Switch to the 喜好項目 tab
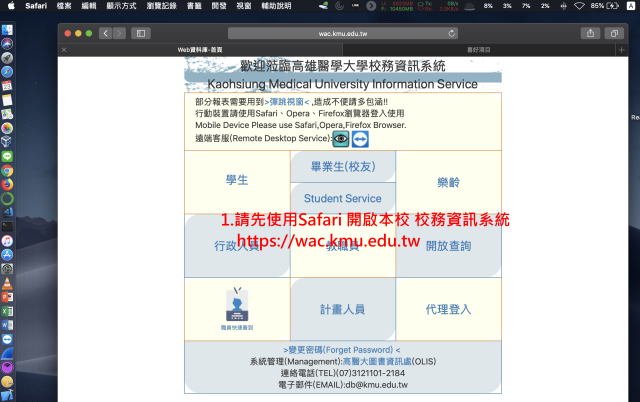640x402 pixels. [x=478, y=50]
